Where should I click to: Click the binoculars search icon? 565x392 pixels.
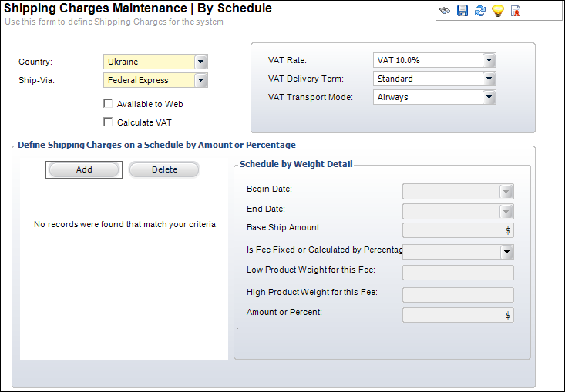coord(446,12)
